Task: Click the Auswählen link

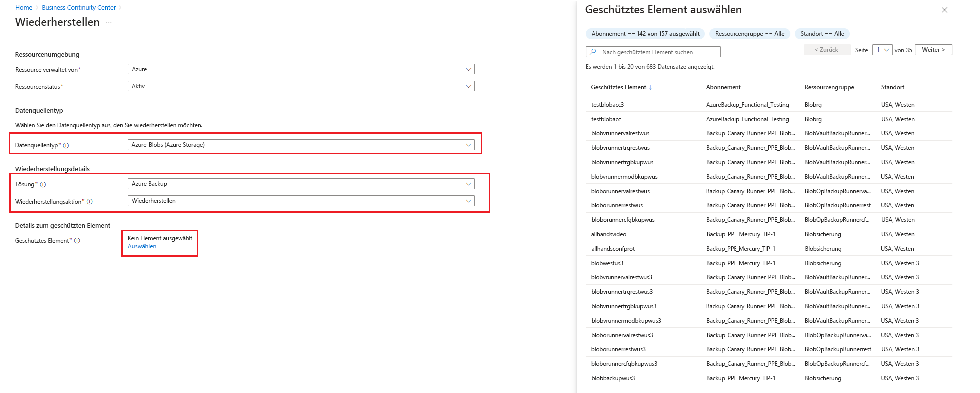Action: click(142, 246)
